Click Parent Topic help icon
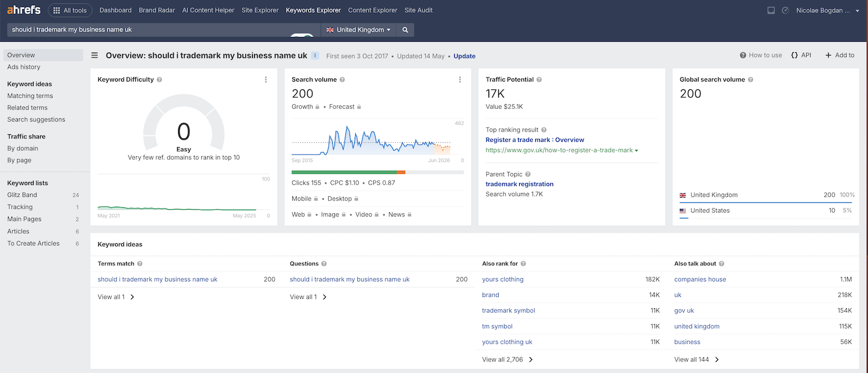 528,174
